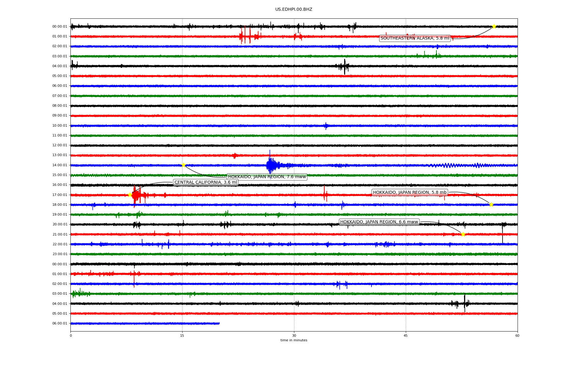Image resolution: width=588 pixels, height=368 pixels.
Task: Click the large blue burst on 14:00 trace
Action: click(x=271, y=165)
